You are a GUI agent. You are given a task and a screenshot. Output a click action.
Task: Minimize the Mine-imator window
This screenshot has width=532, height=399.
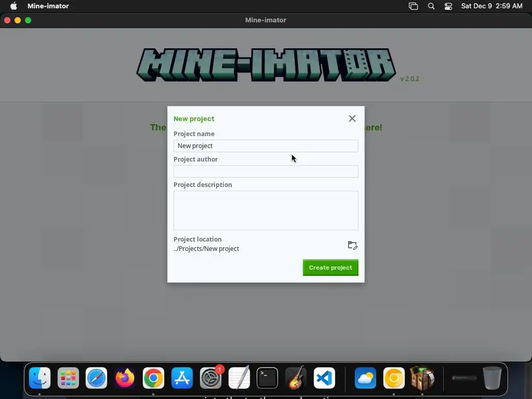[18, 20]
